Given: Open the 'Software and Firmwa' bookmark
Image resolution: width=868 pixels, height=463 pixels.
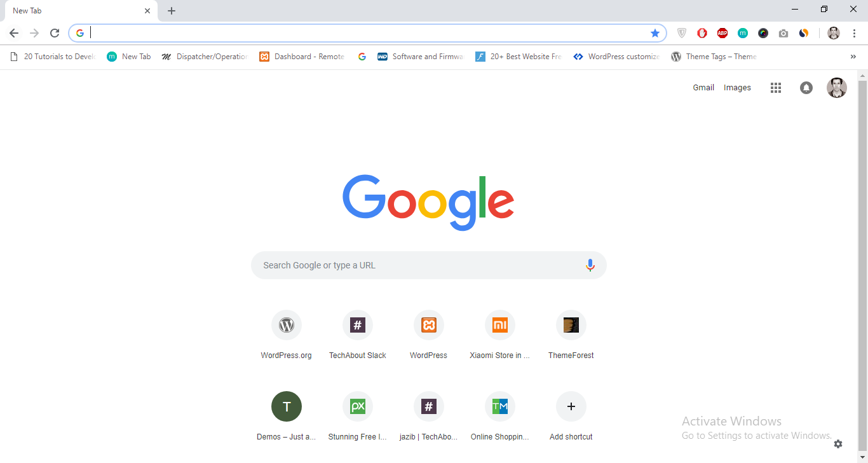Looking at the screenshot, I should tap(421, 57).
